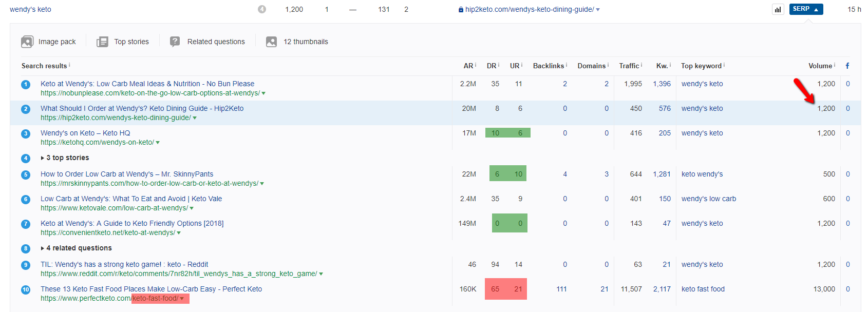Sort by the Backlinks column header

(x=549, y=66)
